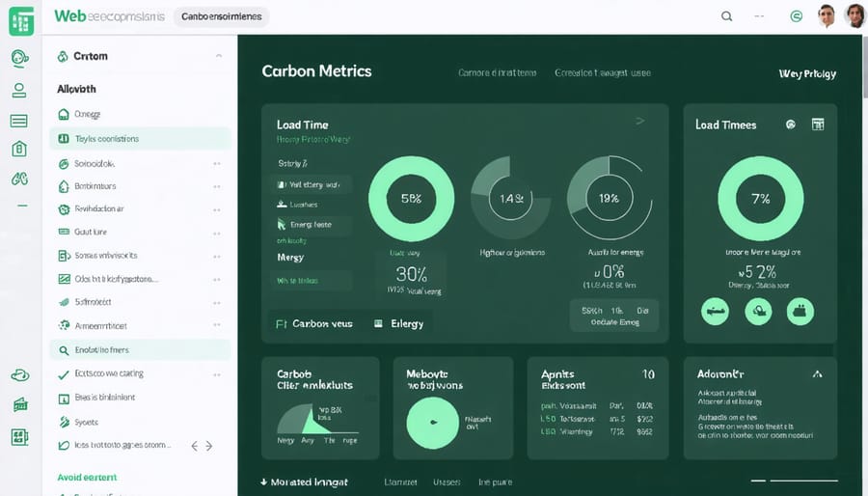The width and height of the screenshot is (868, 496).
Task: Open the first user avatar in top bar
Action: tap(827, 16)
